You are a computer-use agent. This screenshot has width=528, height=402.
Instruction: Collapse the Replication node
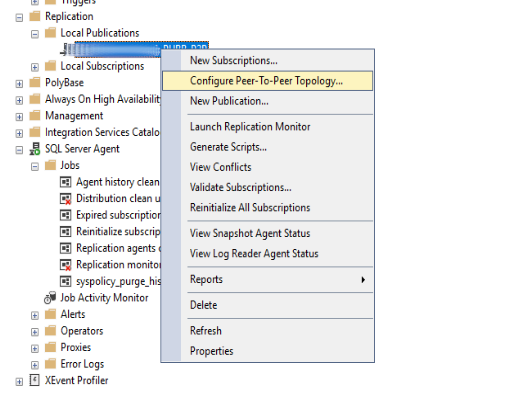[19, 18]
